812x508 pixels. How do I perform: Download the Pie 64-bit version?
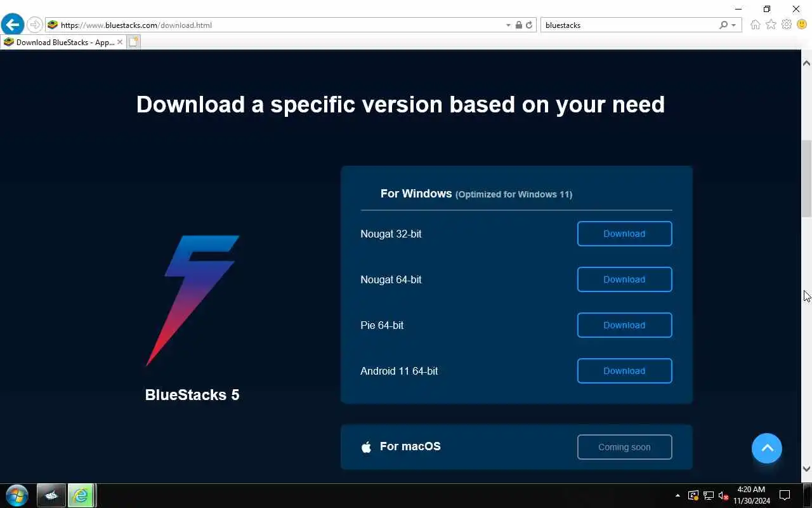pos(624,325)
